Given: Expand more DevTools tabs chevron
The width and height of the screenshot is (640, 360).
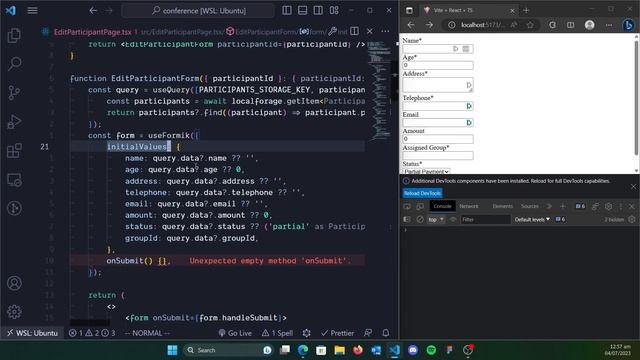Looking at the screenshot, I should tap(549, 206).
